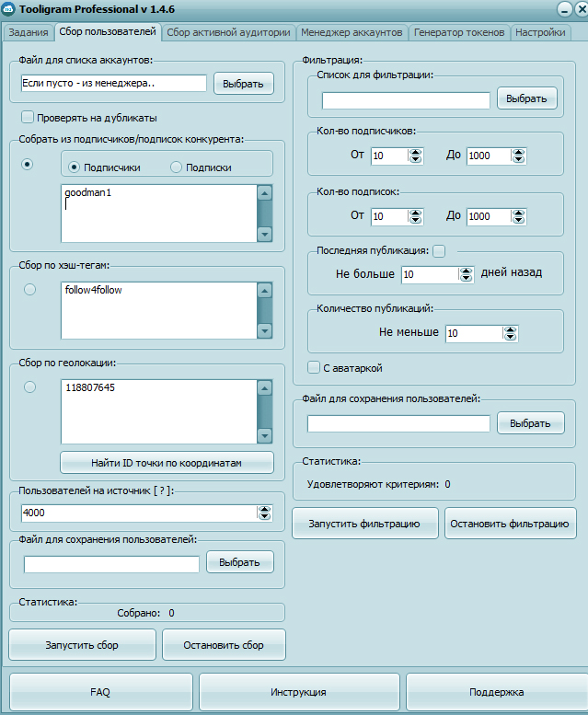Open the Настройки tab
This screenshot has height=715, width=588.
pyautogui.click(x=540, y=32)
